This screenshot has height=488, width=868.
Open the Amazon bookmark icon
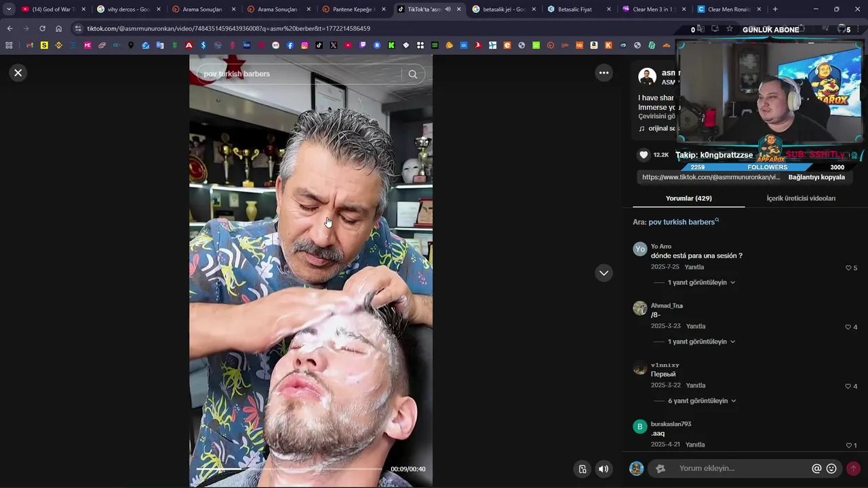tap(593, 45)
